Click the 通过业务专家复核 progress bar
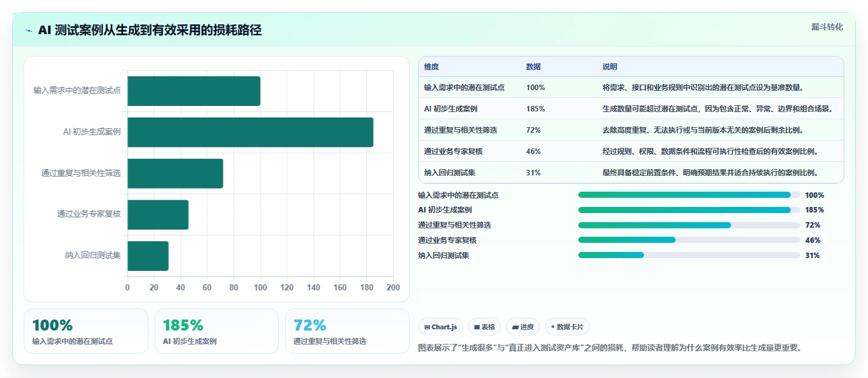 [689, 240]
